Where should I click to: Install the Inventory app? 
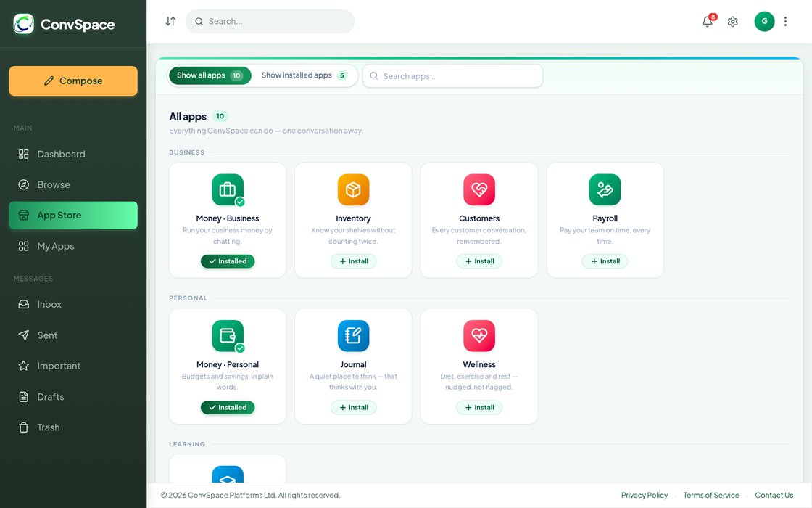(x=353, y=261)
